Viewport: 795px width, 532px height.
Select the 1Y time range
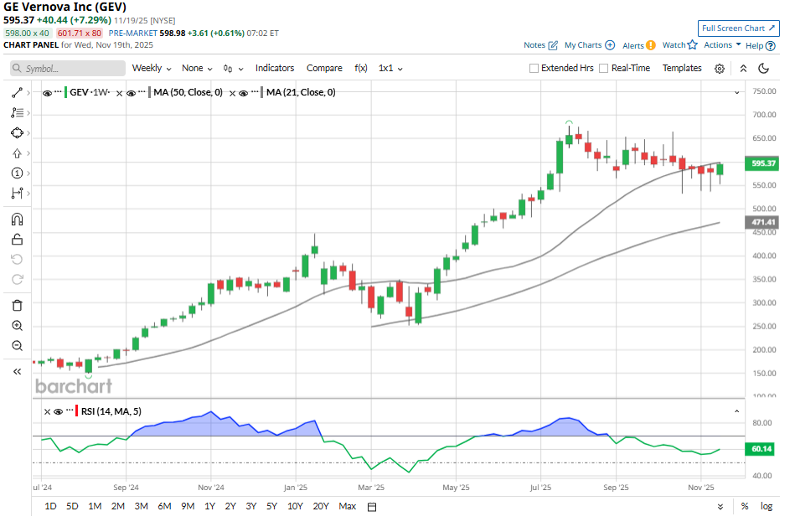(x=209, y=506)
